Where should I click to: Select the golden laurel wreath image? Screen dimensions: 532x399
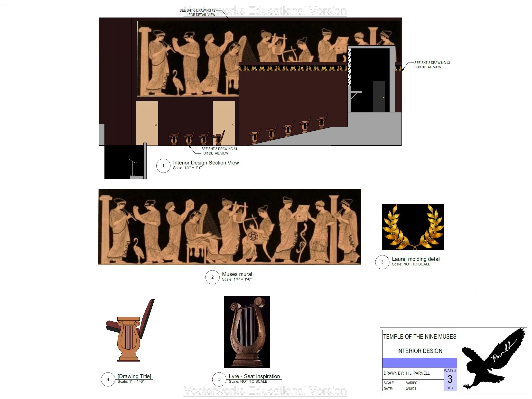coord(413,227)
